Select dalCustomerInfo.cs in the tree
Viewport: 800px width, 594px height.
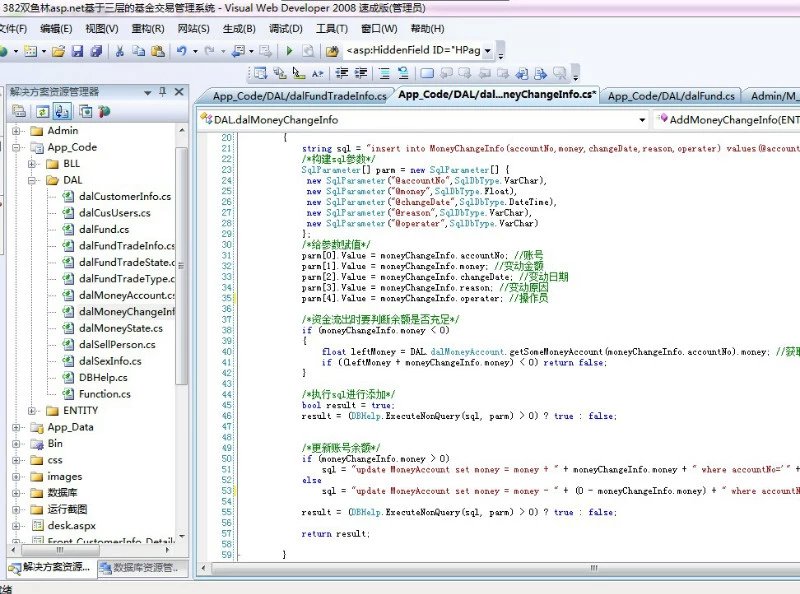coord(125,196)
